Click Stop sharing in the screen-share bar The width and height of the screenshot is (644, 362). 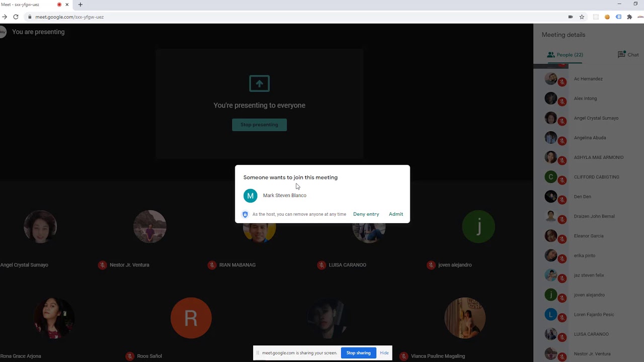point(358,353)
